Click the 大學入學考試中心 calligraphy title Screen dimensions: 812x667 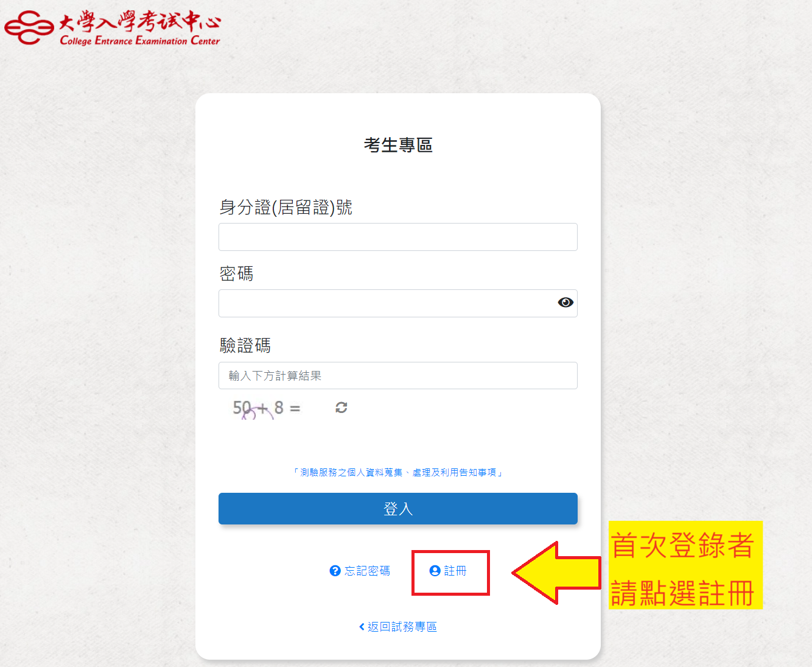139,23
